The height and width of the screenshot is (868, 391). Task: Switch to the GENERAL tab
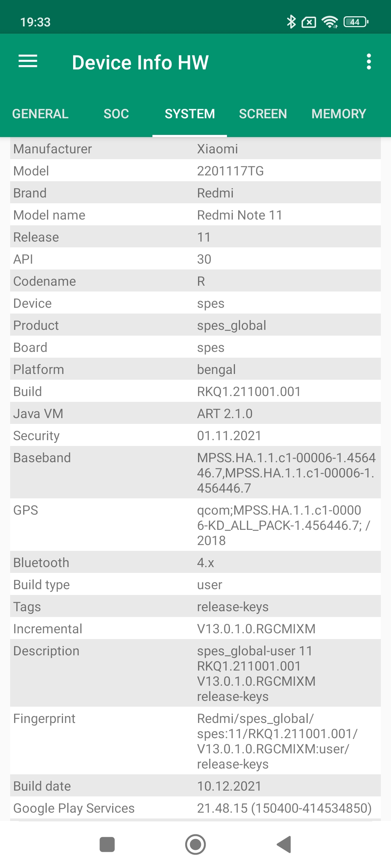click(x=40, y=114)
